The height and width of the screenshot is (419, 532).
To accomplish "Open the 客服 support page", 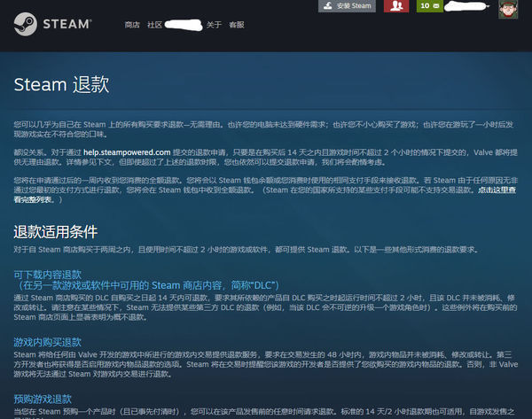I will tap(237, 25).
